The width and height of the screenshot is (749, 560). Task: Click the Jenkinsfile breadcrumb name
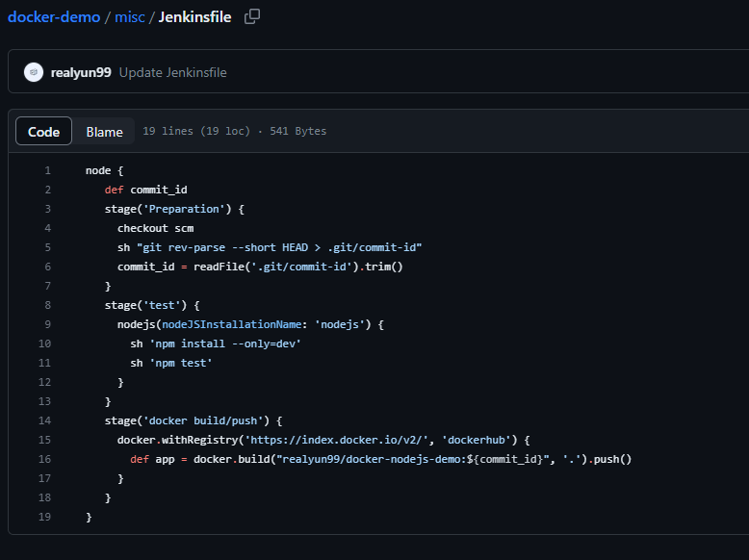coord(194,17)
